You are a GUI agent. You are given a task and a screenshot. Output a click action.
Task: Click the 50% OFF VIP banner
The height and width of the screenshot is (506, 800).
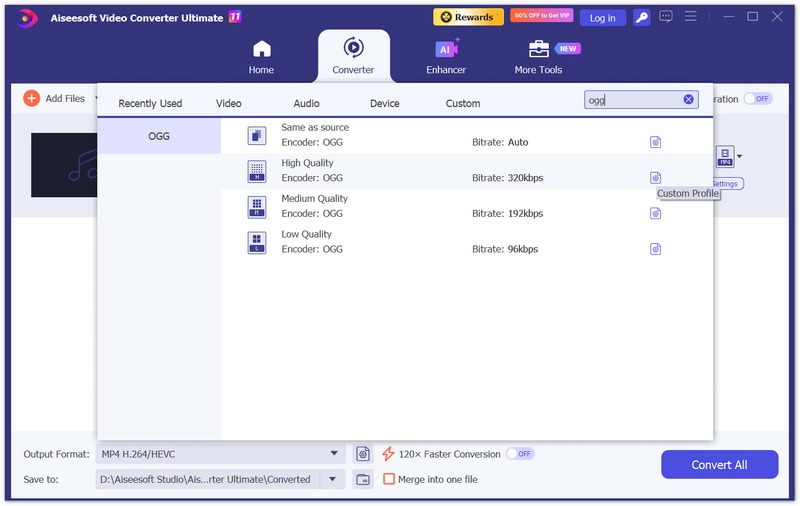[541, 16]
